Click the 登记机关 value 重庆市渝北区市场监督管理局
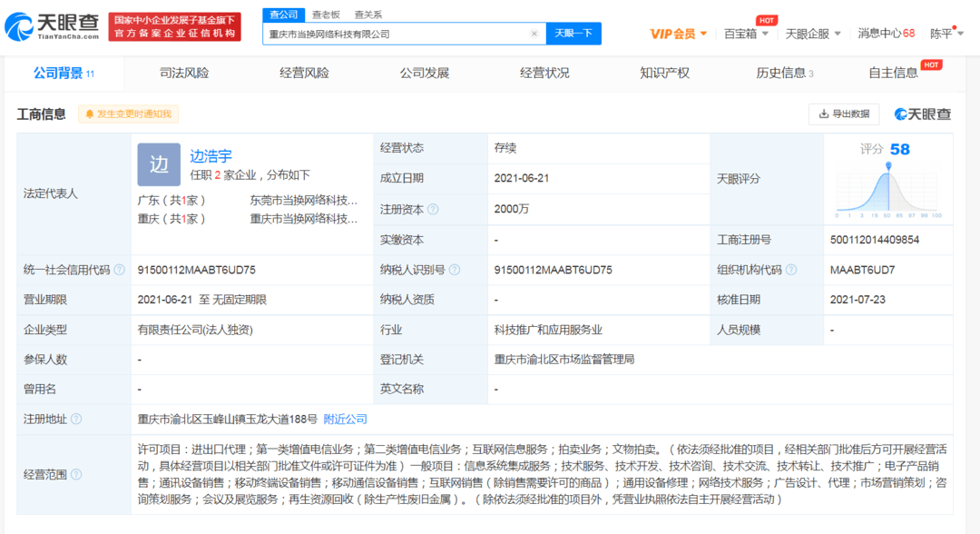980x534 pixels. click(563, 360)
